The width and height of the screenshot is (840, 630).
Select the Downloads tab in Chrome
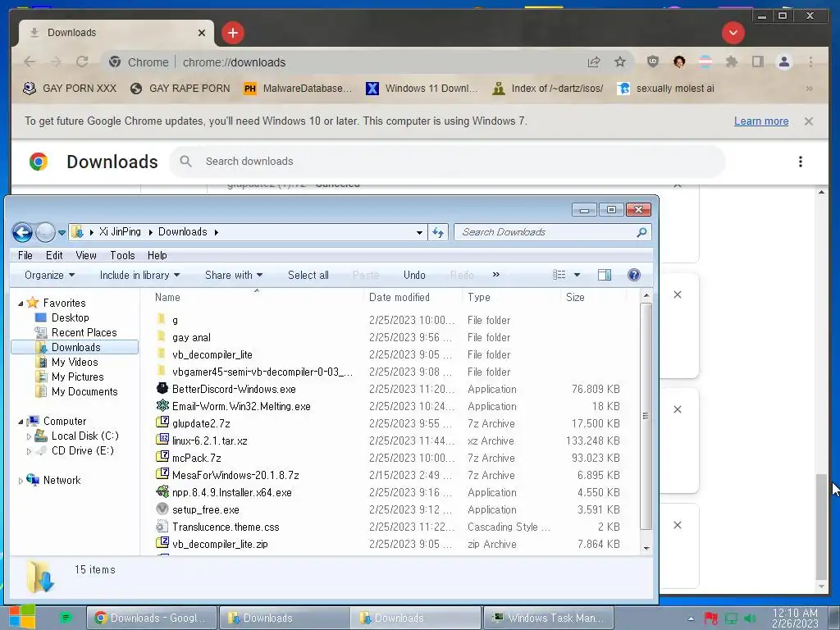(116, 33)
